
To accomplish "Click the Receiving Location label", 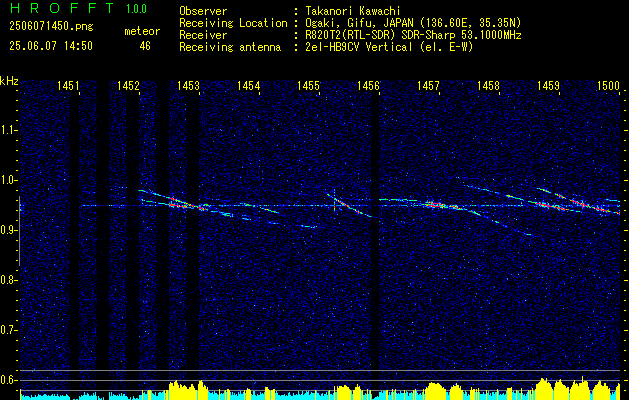I will coord(233,23).
